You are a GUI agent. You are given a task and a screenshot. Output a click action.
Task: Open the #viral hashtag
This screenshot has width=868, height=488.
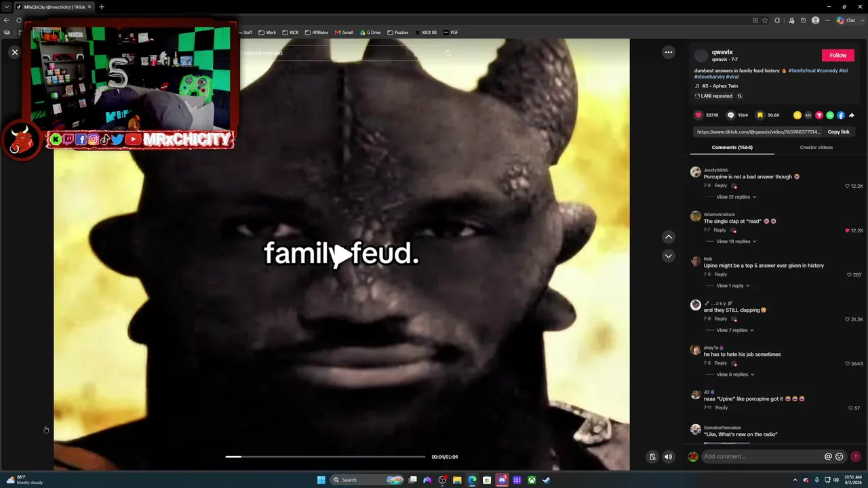pyautogui.click(x=732, y=77)
